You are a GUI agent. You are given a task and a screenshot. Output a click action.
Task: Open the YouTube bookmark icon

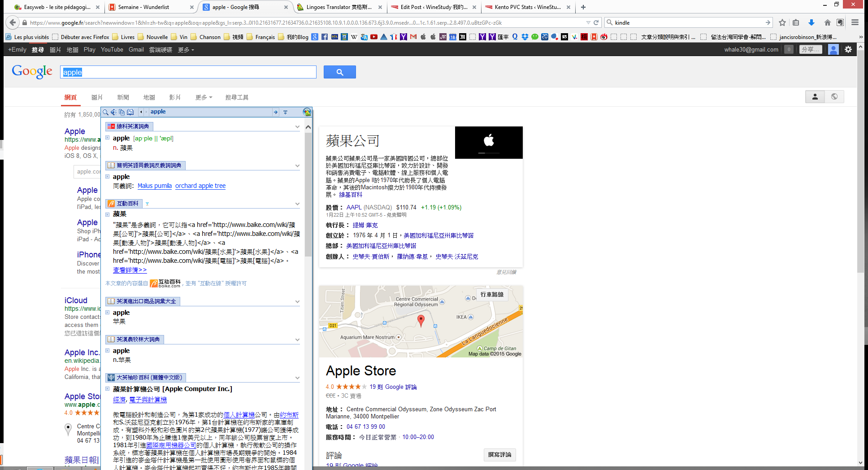click(374, 37)
